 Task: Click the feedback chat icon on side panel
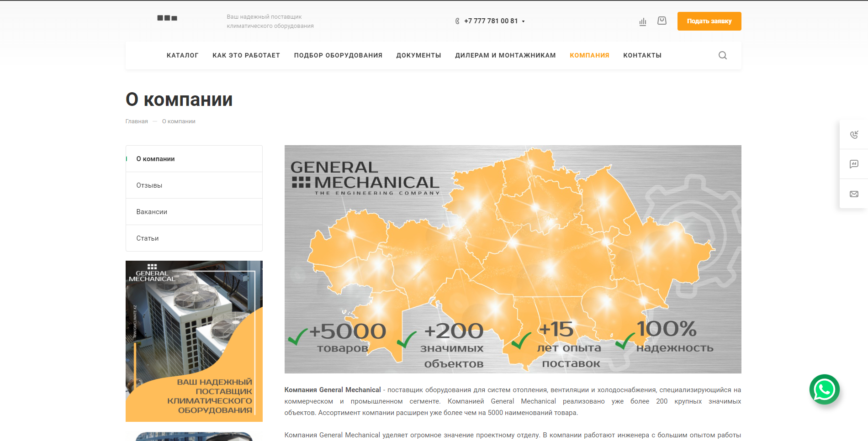click(854, 164)
